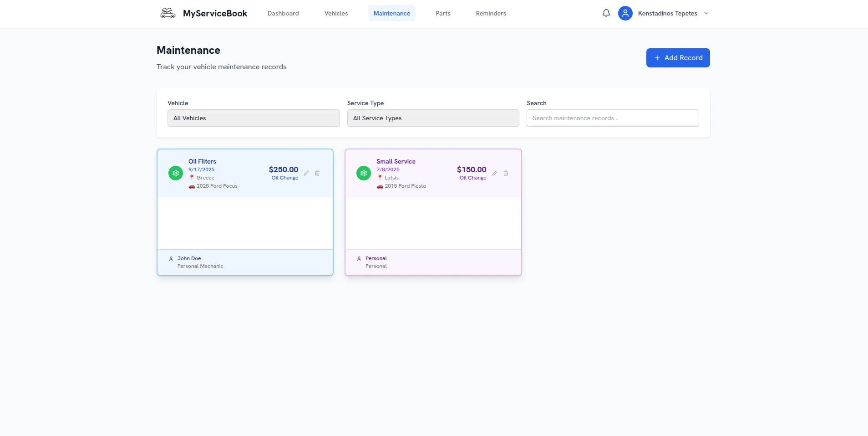Open the All Vehicles dropdown
The height and width of the screenshot is (436, 868).
point(254,118)
